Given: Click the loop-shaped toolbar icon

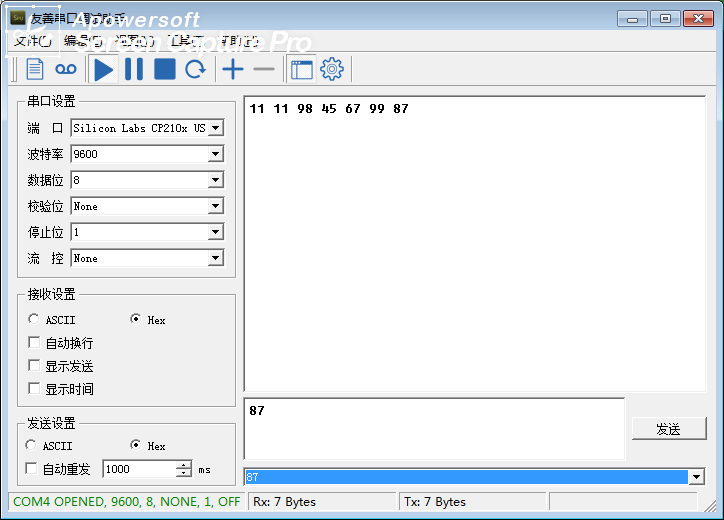Looking at the screenshot, I should [66, 69].
